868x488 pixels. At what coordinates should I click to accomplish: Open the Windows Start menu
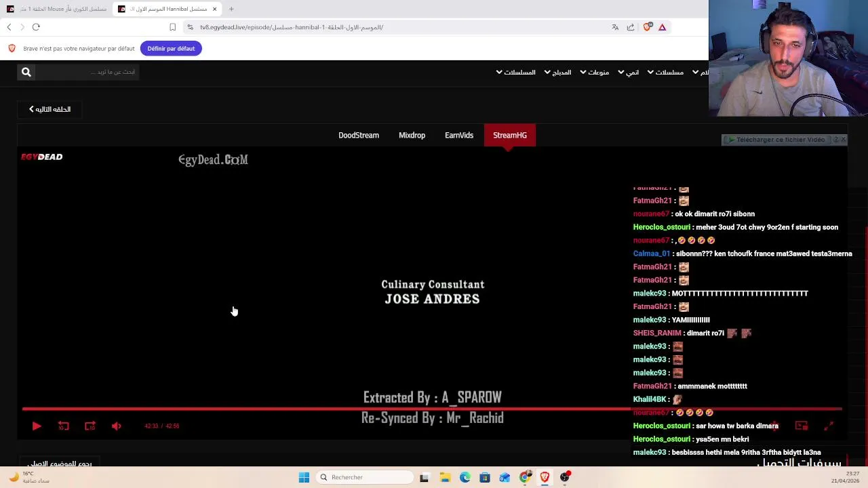(x=304, y=477)
